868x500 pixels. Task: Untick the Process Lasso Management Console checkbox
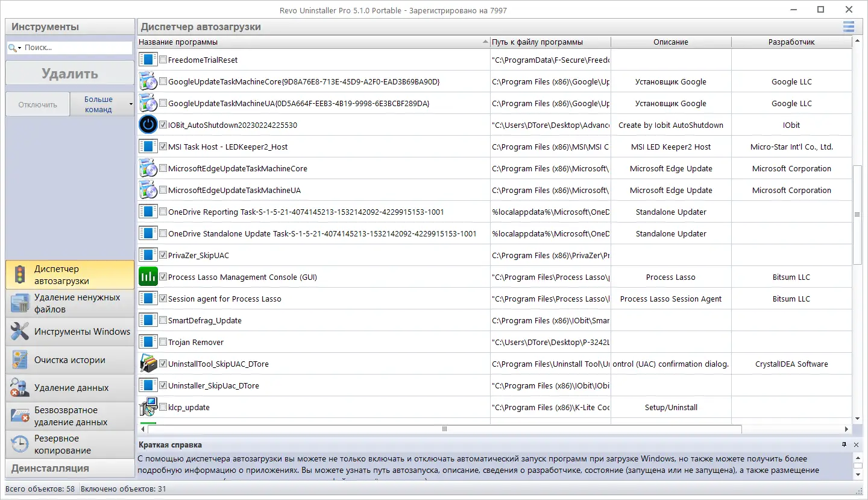click(163, 277)
